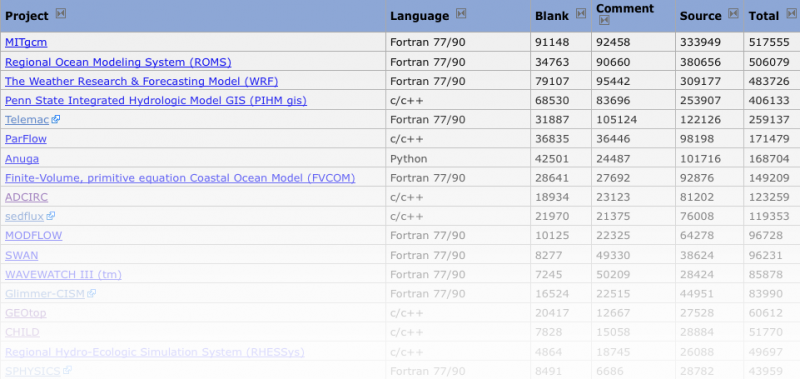Click the ADCIRC project link
The width and height of the screenshot is (800, 379).
27,197
